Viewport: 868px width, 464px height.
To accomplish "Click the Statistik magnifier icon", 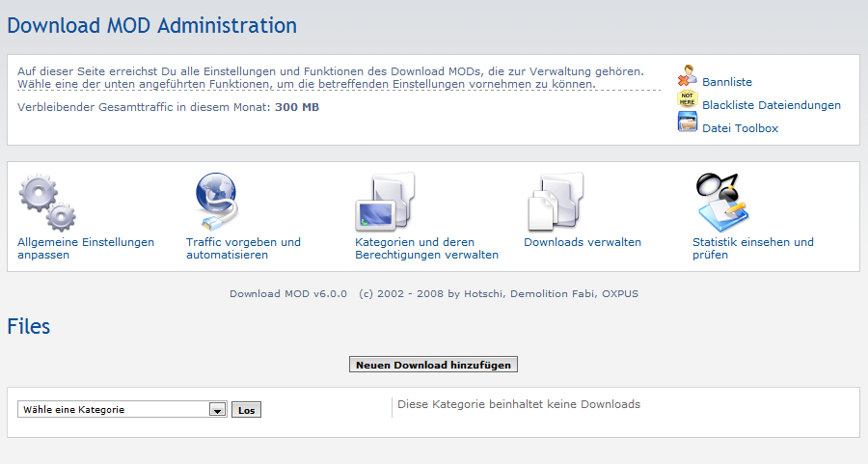I will click(721, 202).
